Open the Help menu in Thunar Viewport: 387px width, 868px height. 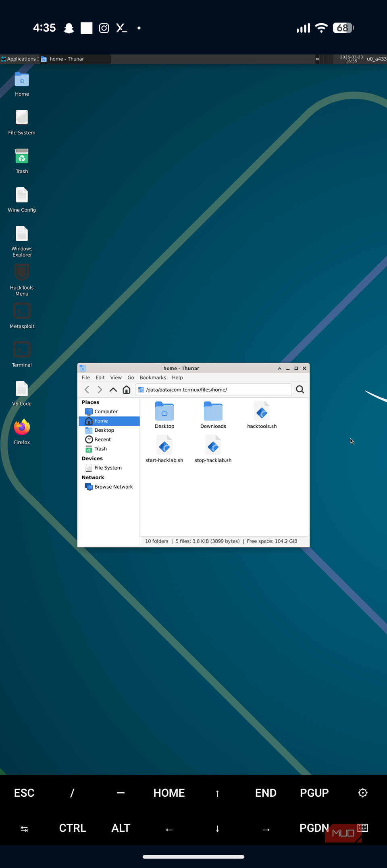pos(177,377)
